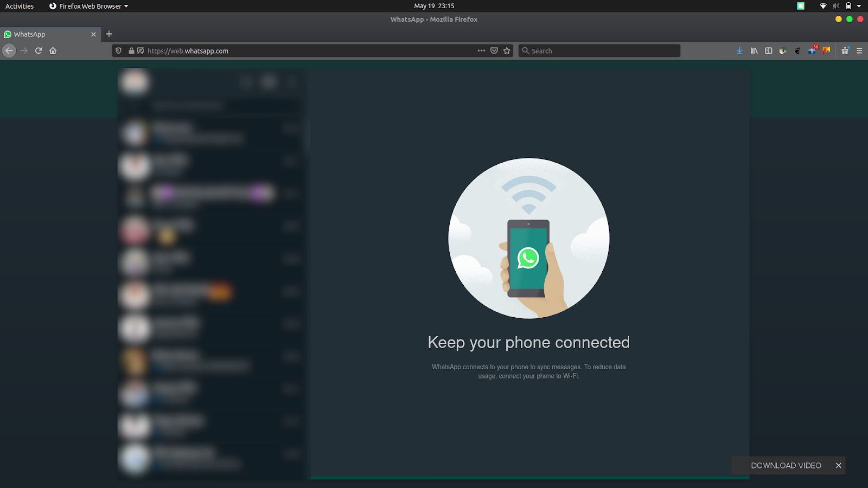Close the WhatsApp tab
This screenshot has height=488, width=868.
[93, 34]
